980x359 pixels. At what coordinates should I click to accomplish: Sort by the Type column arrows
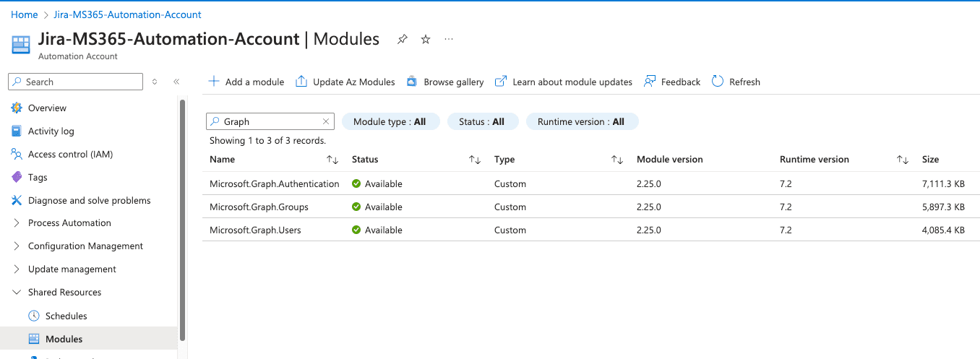pos(617,160)
